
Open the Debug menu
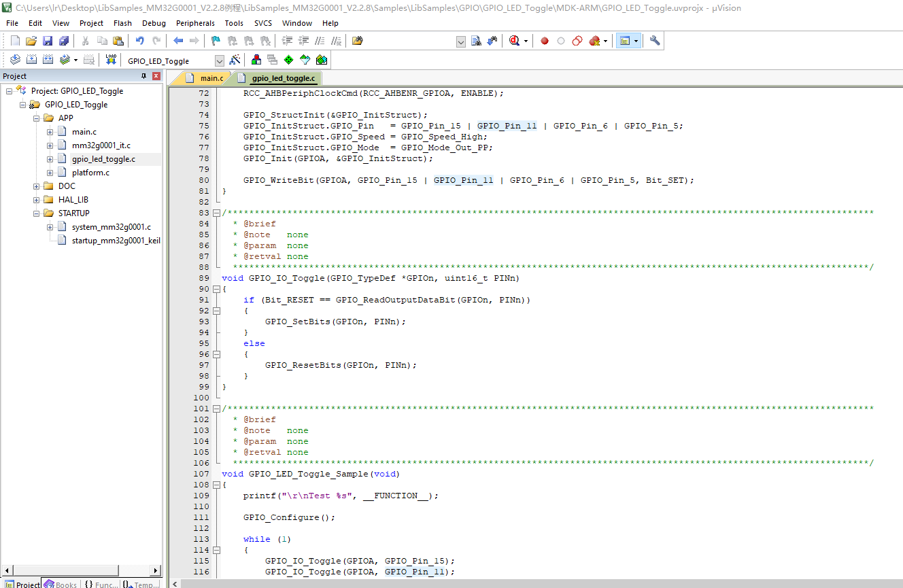154,23
